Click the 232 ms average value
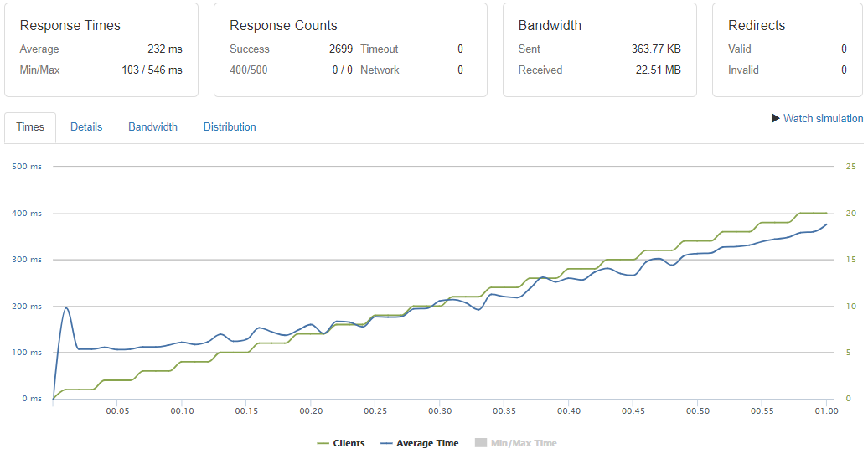The width and height of the screenshot is (868, 454). (x=165, y=49)
